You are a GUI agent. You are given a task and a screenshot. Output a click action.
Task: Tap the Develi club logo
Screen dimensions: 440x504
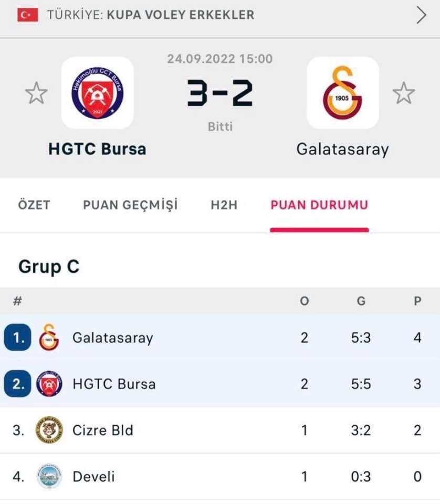click(x=49, y=477)
